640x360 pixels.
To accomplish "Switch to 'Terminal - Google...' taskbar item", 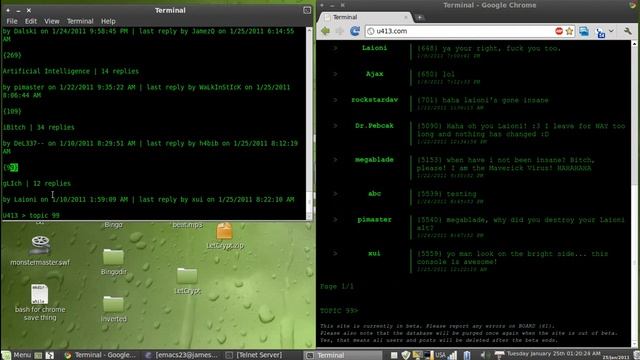I will pyautogui.click(x=100, y=355).
